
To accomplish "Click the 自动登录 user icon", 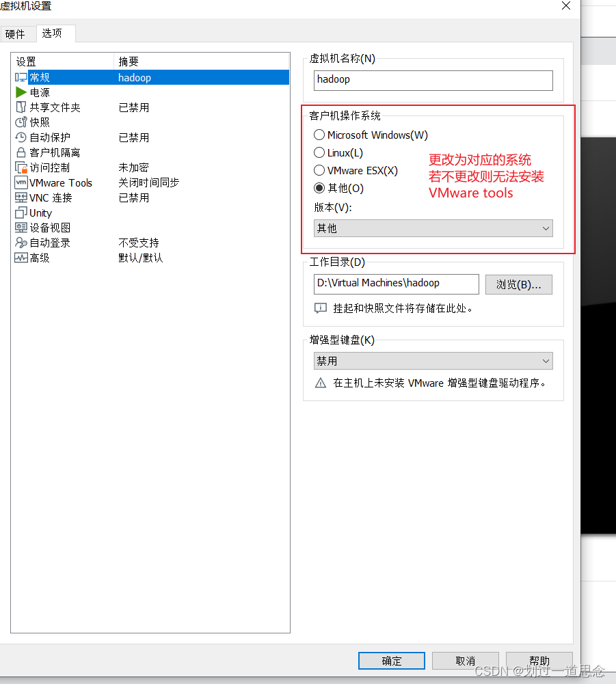I will [21, 243].
